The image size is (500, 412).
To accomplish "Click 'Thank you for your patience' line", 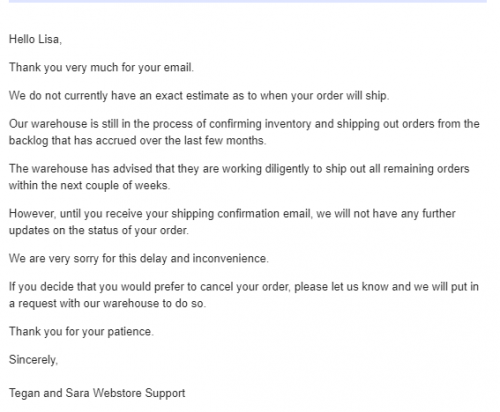I will [x=81, y=332].
